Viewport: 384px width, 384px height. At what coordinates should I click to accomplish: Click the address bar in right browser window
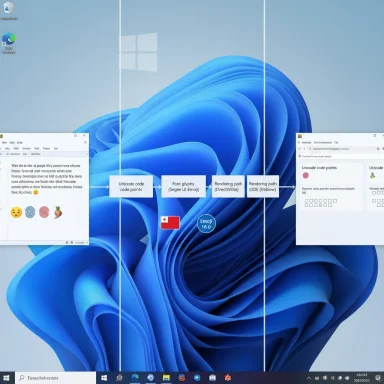click(342, 149)
